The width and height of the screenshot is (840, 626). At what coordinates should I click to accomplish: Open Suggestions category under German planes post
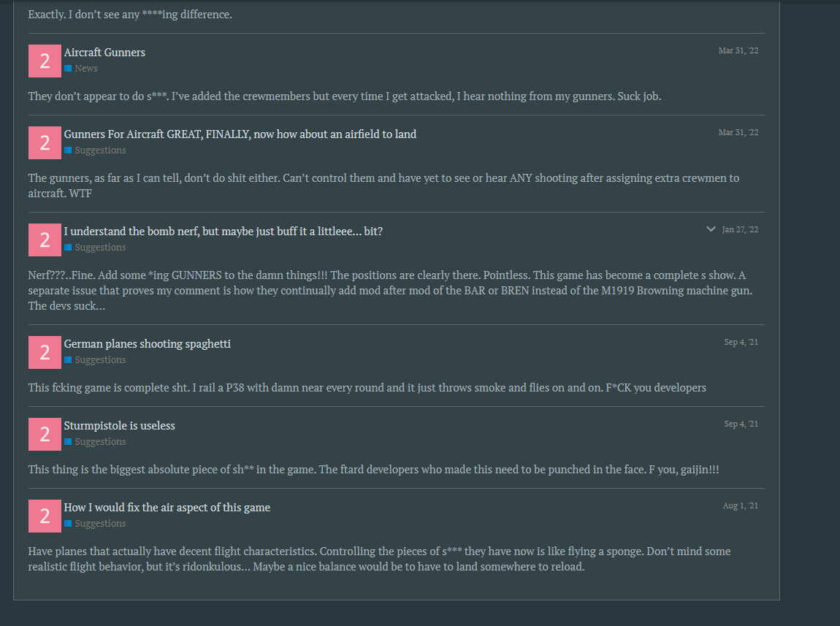pyautogui.click(x=100, y=360)
